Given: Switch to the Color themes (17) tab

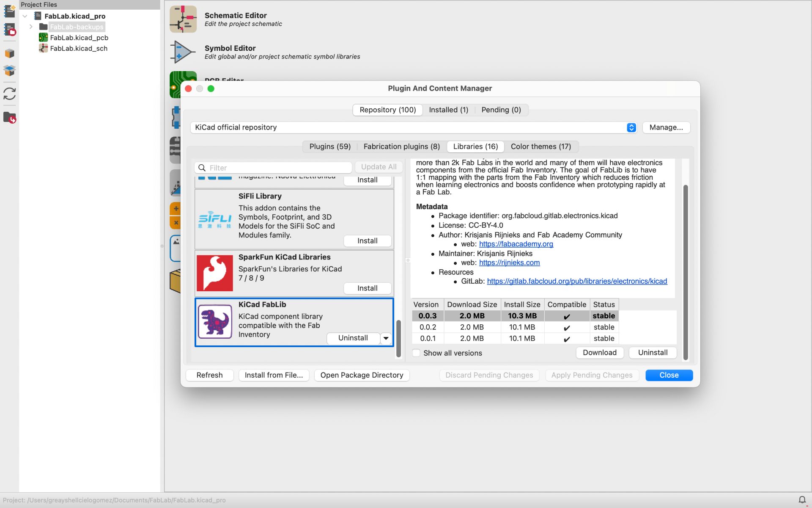Looking at the screenshot, I should tap(540, 146).
